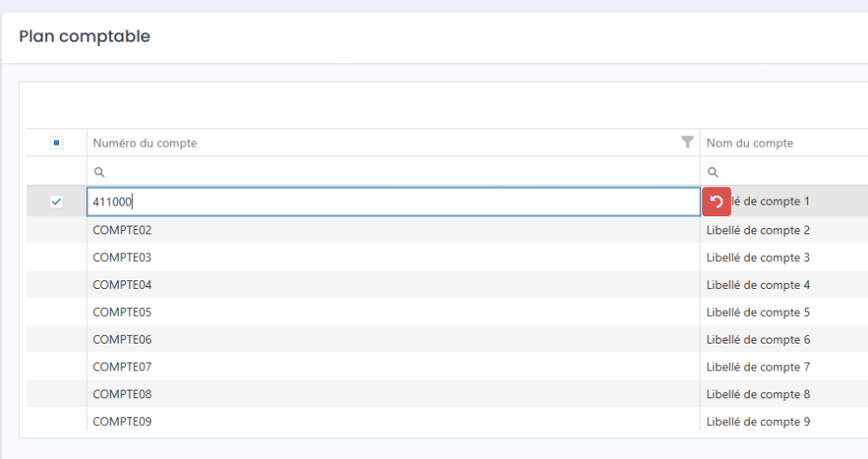Click the search icon under Nom du compte
Viewport: 868px width, 459px height.
[713, 172]
